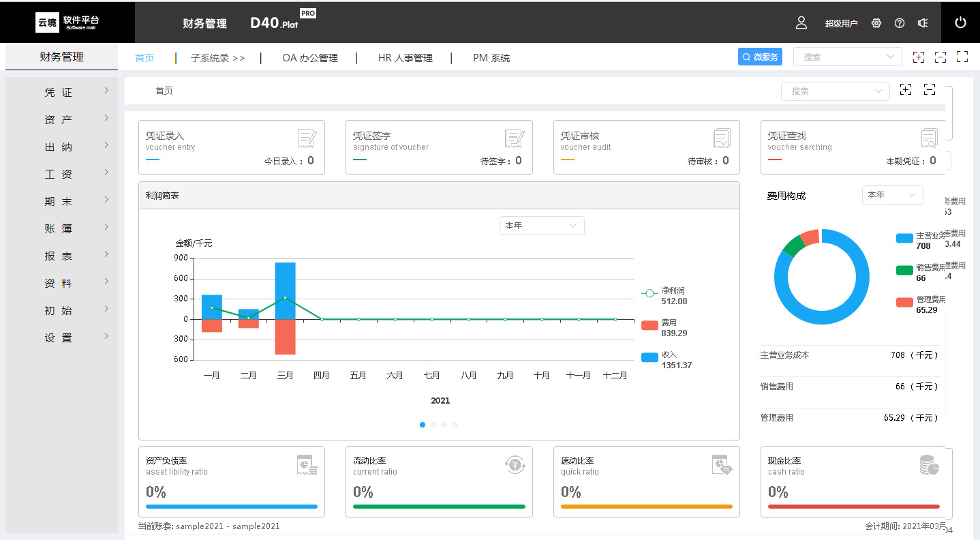Click the cash ratio coins icon
The image size is (980, 540).
929,466
